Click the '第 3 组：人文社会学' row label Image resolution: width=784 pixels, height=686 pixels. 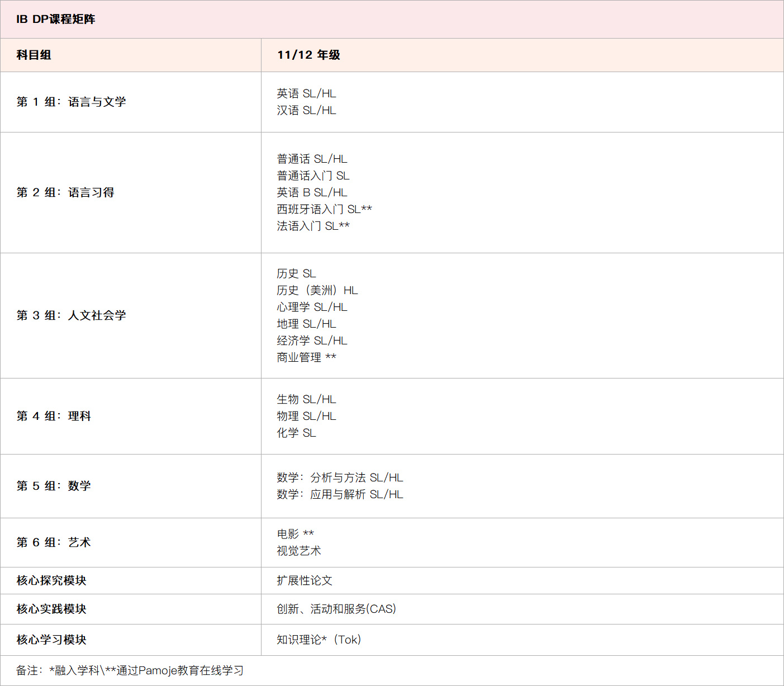point(71,315)
